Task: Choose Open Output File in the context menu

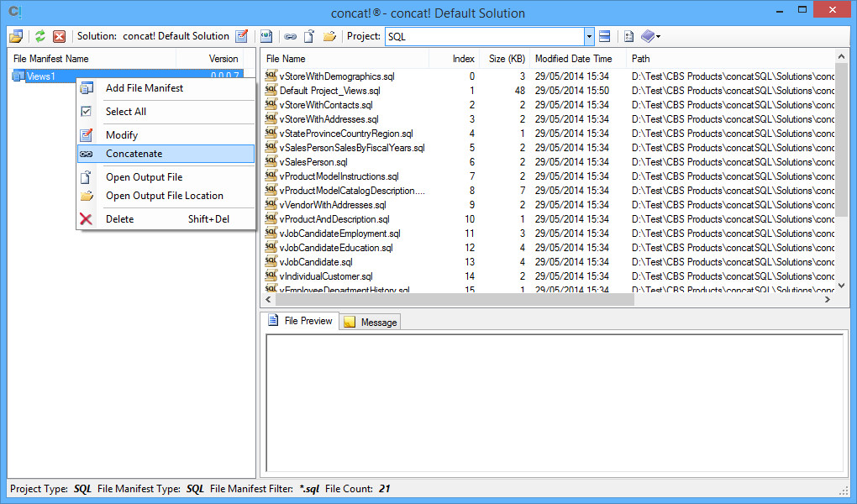Action: point(166,177)
